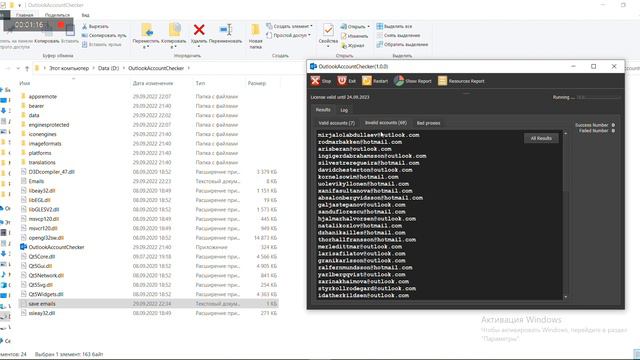640x360 pixels.
Task: Click Выделить все select-all icon
Action: point(379,26)
